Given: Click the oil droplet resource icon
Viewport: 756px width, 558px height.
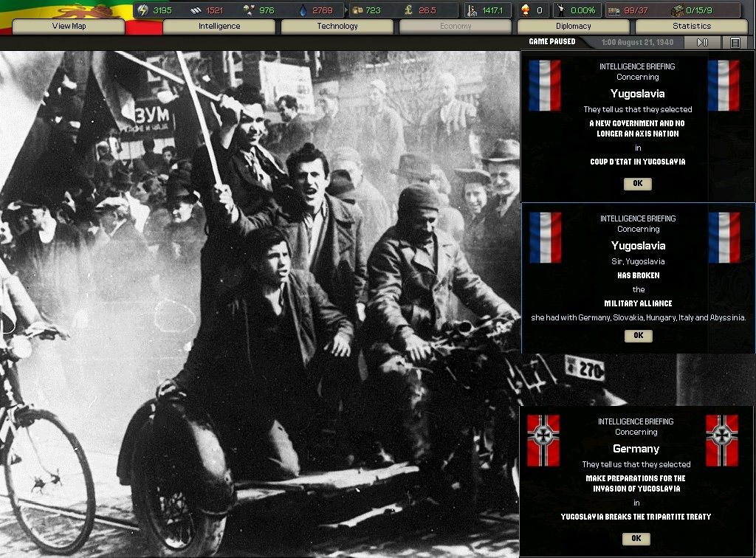Looking at the screenshot, I should click(303, 10).
